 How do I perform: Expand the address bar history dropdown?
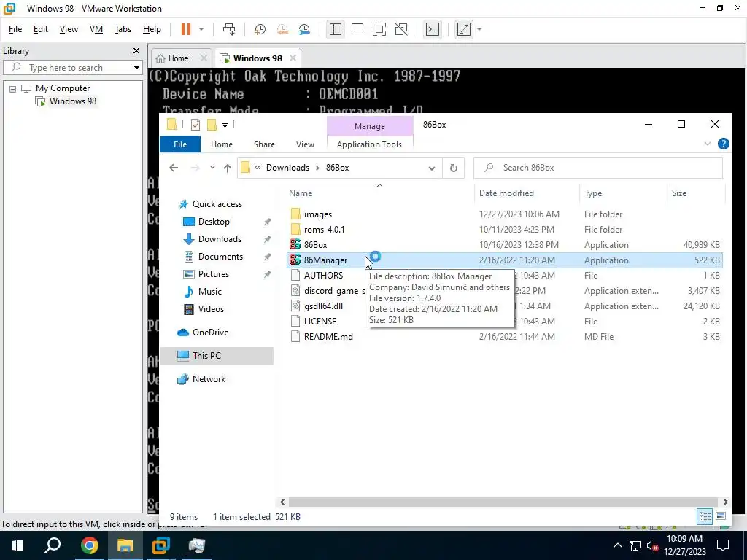[432, 168]
